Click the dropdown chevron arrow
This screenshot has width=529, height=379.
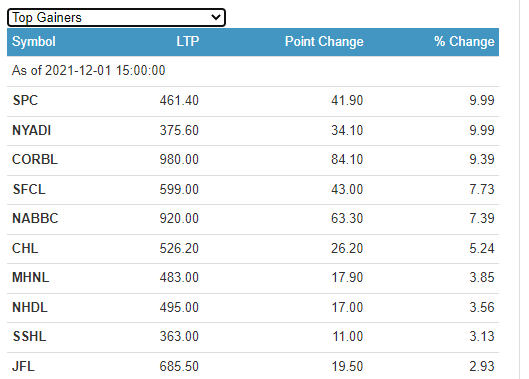[x=216, y=17]
